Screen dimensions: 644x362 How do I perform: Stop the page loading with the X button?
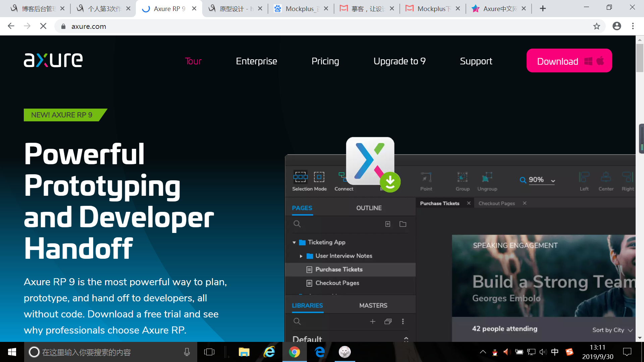tap(43, 26)
